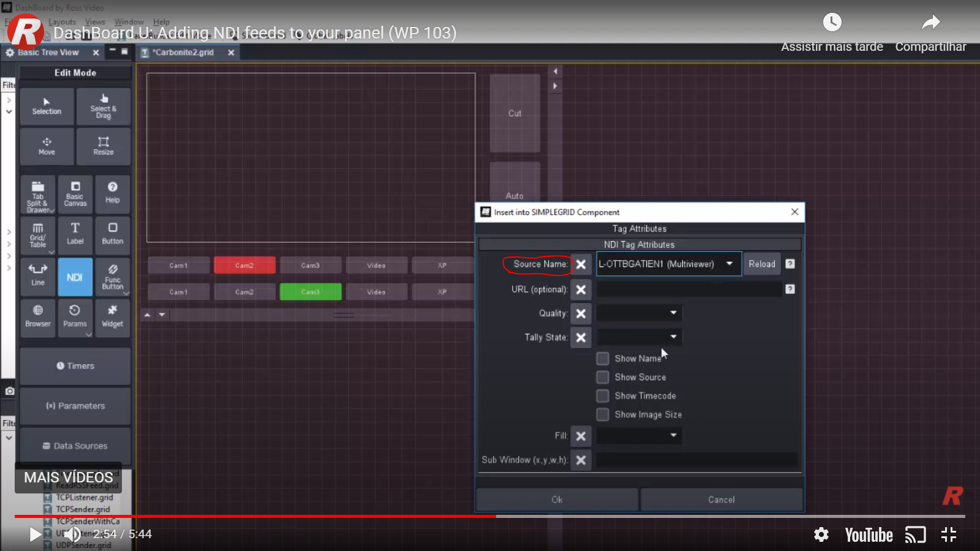Image resolution: width=980 pixels, height=551 pixels.
Task: Open the Tally State dropdown
Action: [673, 337]
